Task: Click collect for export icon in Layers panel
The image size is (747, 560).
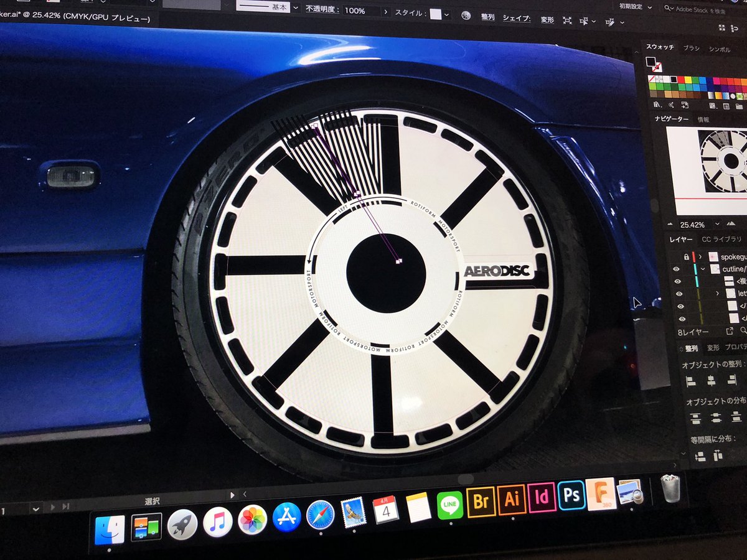Action: point(730,331)
